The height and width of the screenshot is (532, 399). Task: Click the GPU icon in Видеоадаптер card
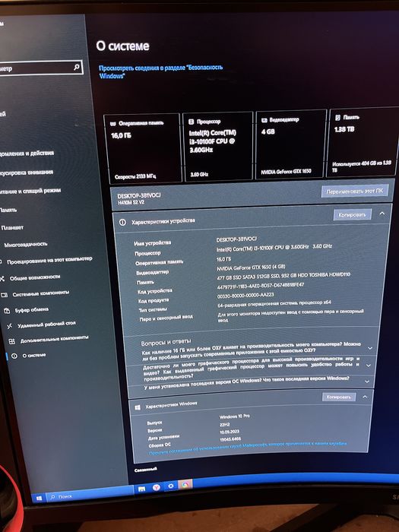pyautogui.click(x=264, y=120)
